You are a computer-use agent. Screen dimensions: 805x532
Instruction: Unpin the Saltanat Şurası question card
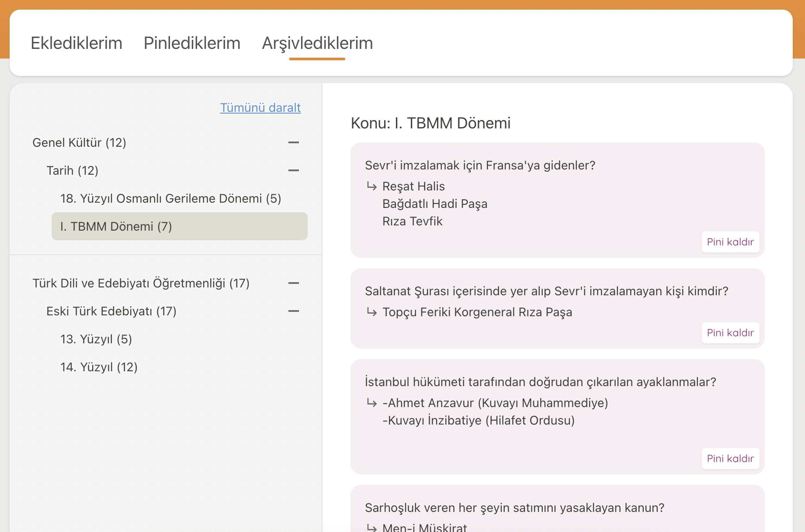[730, 333]
